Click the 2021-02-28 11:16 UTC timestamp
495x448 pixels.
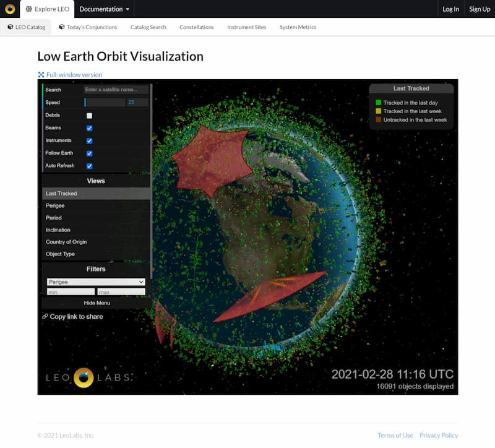[x=392, y=374]
